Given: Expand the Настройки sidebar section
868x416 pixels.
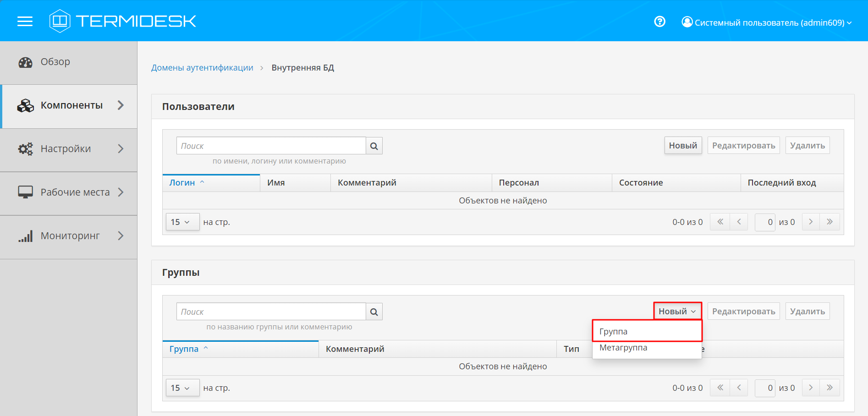Looking at the screenshot, I should 71,149.
